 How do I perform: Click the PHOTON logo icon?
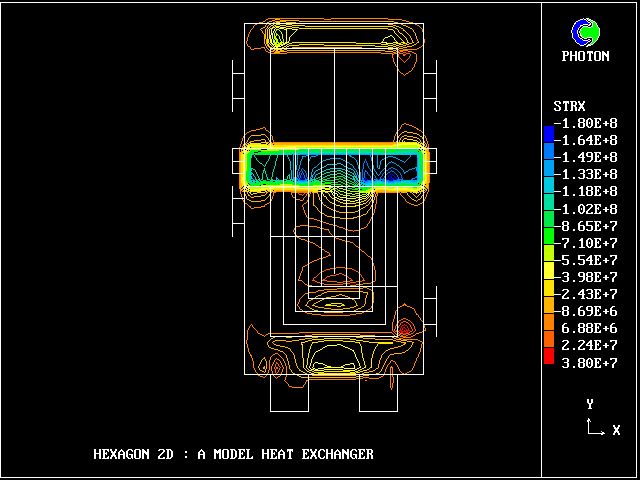[584, 33]
